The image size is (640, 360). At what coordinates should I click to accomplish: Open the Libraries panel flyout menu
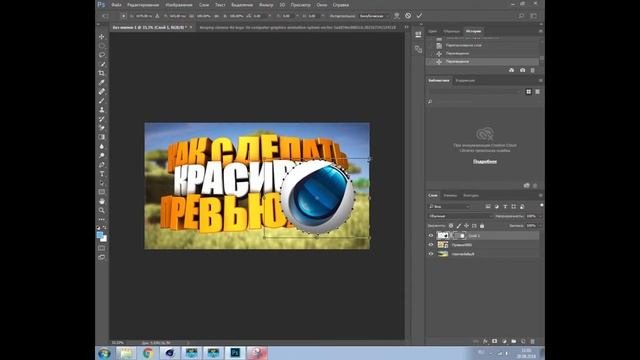541,80
